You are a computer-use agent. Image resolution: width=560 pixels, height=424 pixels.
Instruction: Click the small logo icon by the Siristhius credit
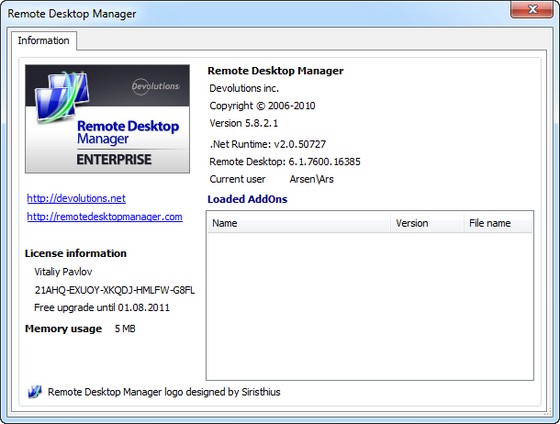35,392
